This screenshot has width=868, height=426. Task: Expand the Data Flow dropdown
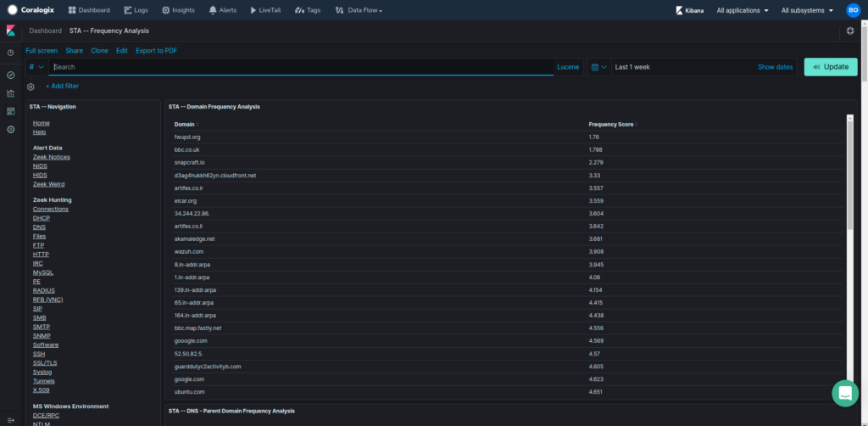coord(359,10)
